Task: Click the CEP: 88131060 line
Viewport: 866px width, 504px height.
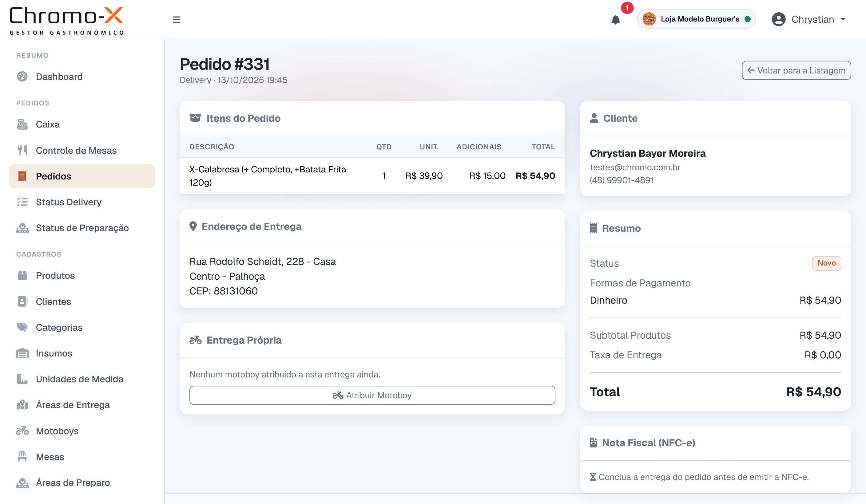Action: 223,291
